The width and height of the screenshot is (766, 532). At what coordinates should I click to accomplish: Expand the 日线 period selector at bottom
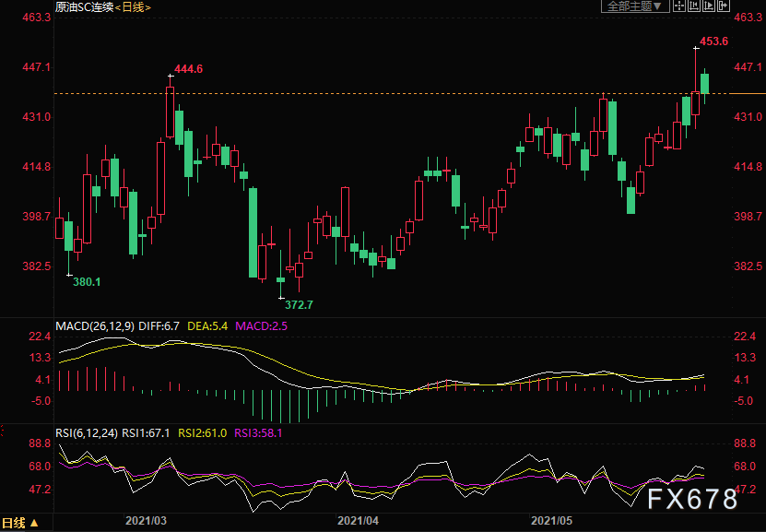(20, 524)
